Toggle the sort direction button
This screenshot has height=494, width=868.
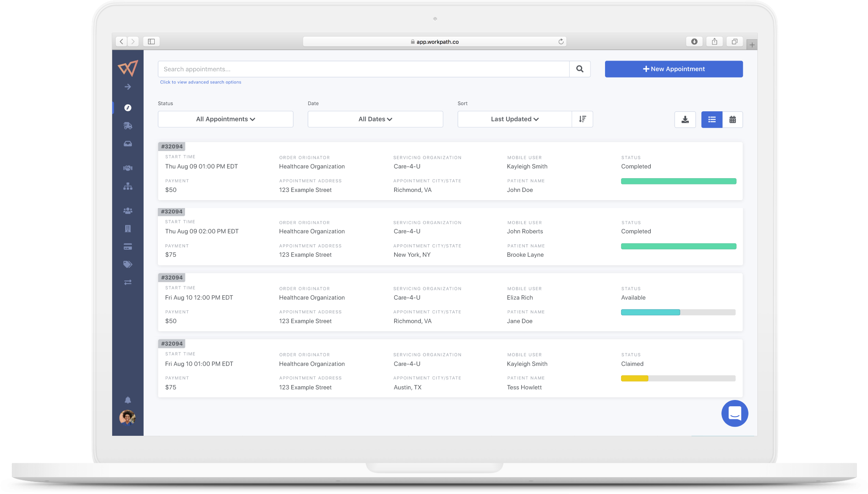click(x=582, y=119)
